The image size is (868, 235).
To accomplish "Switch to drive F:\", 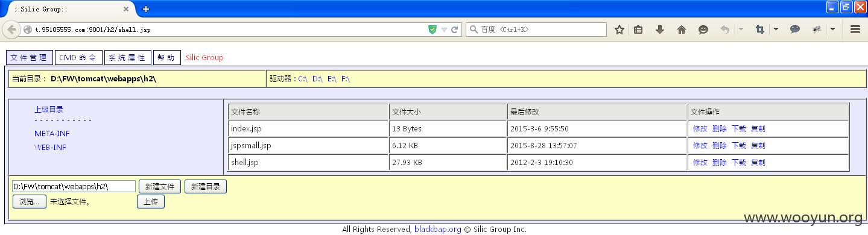I will [346, 79].
